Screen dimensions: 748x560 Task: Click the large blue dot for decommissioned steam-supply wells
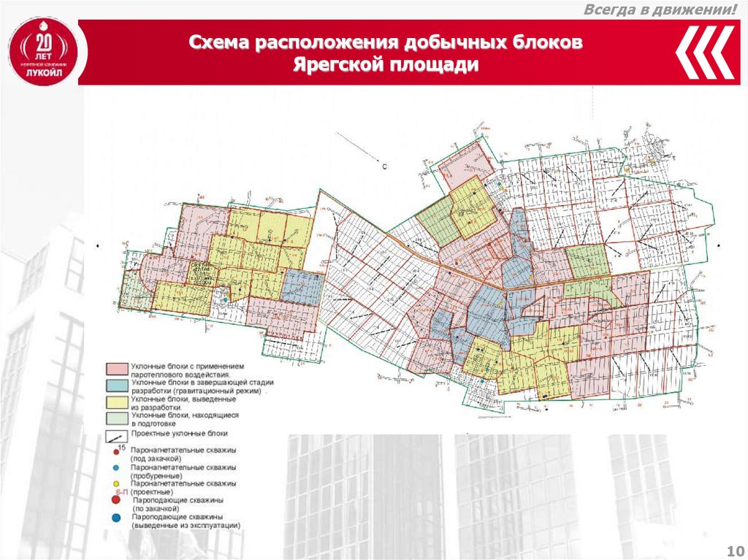coord(116,518)
